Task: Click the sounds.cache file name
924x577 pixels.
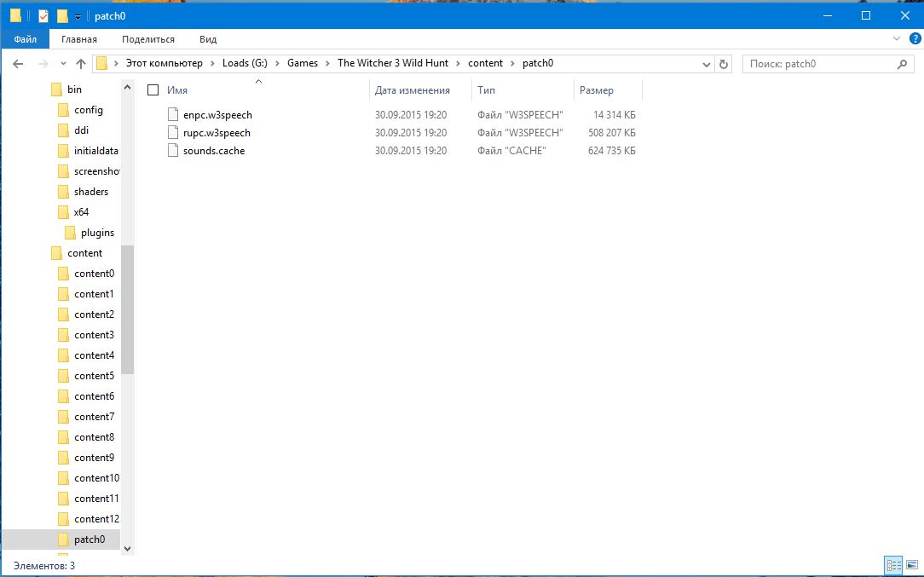Action: pyautogui.click(x=214, y=151)
